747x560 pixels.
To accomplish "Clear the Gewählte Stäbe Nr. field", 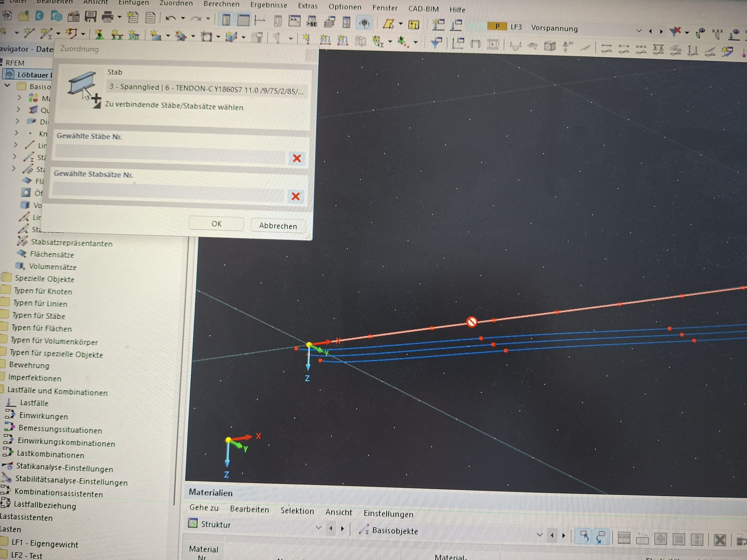I will 297,158.
